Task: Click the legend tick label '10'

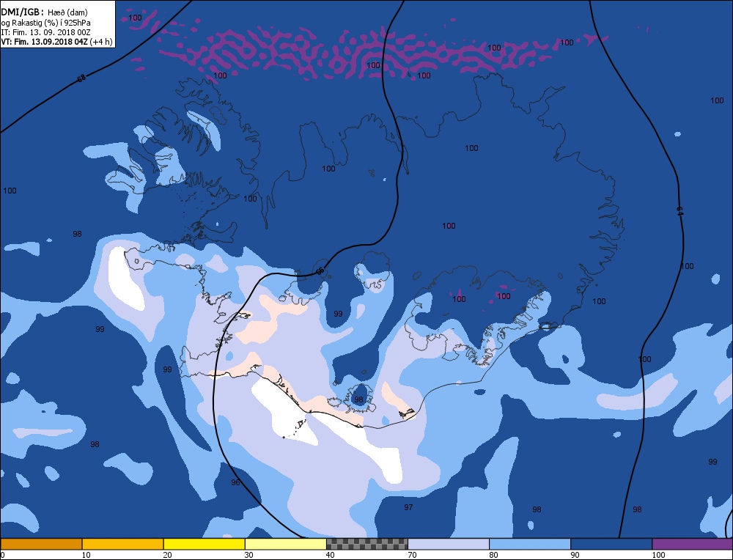Action: (86, 555)
